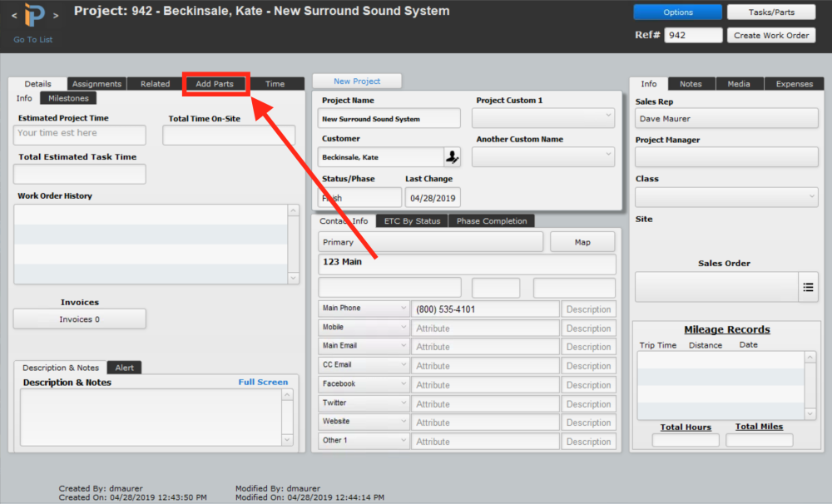This screenshot has width=832, height=504.
Task: Switch to the ETC By Status tab
Action: (x=413, y=220)
